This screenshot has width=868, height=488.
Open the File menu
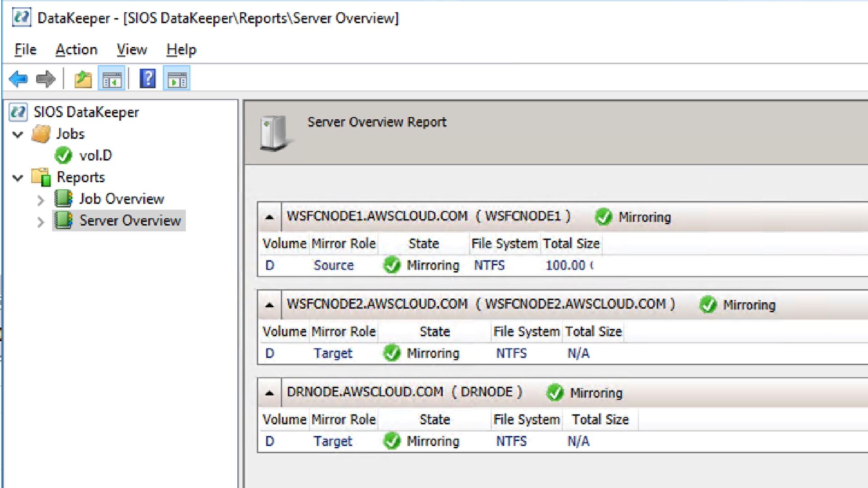(x=25, y=49)
